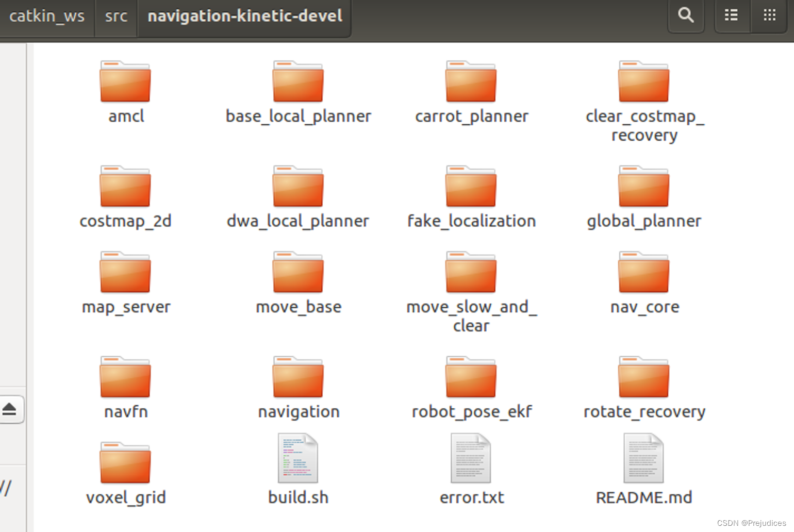Click the amcl folder name label
The width and height of the screenshot is (794, 532).
[x=126, y=116]
